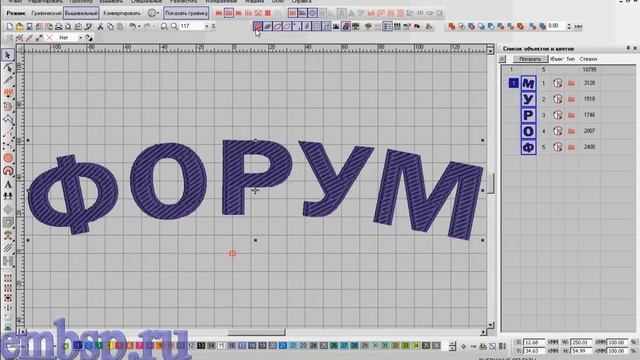
Task: Click the height field showing 54.99
Action: (580, 351)
